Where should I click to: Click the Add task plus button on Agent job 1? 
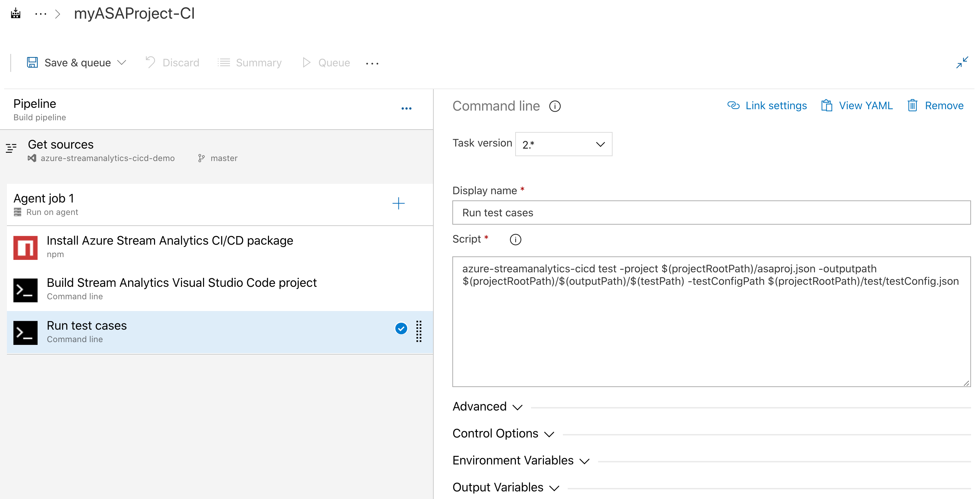tap(399, 204)
